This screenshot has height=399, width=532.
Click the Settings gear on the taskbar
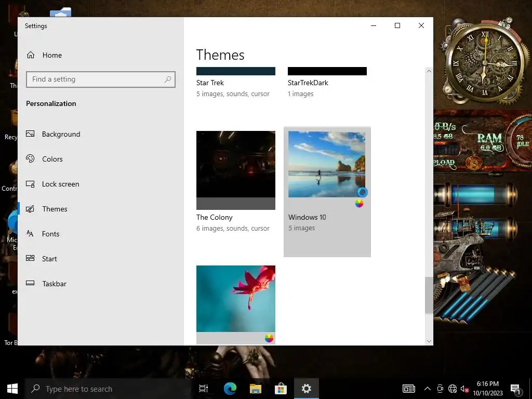coord(307,389)
